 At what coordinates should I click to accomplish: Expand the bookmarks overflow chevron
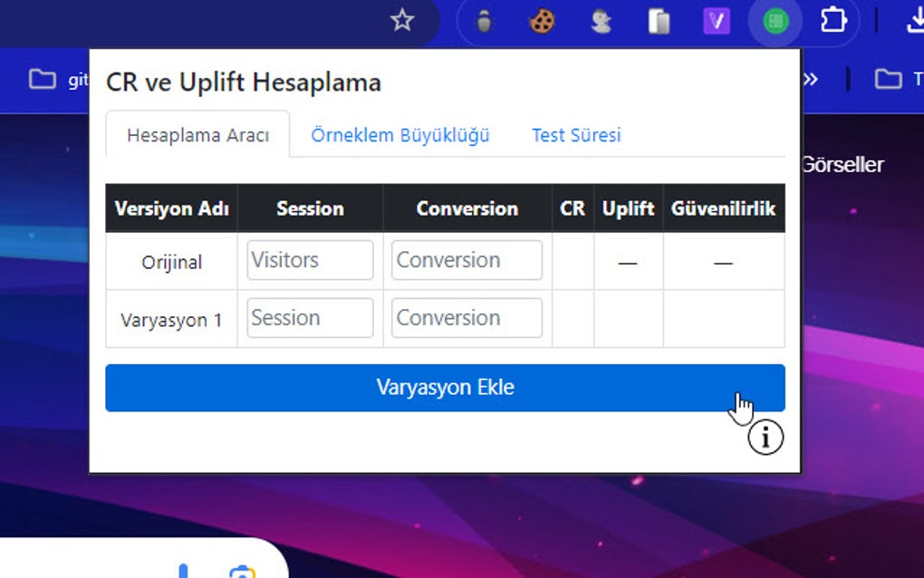809,80
